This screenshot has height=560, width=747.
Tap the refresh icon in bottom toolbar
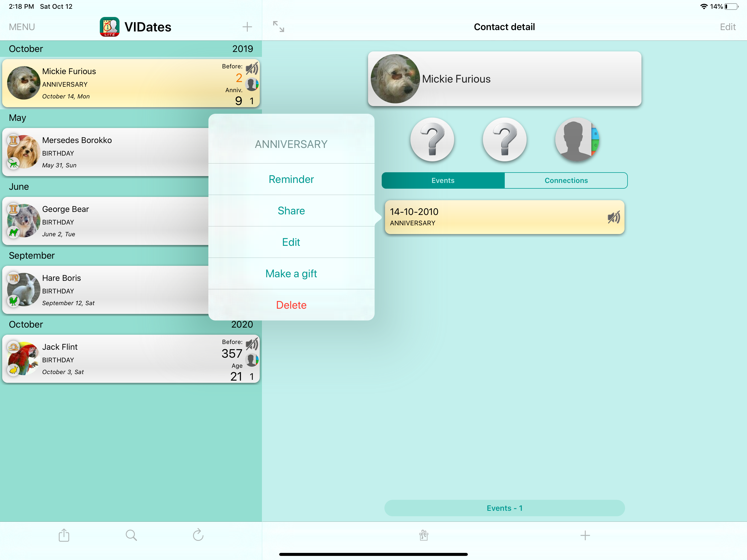pyautogui.click(x=198, y=535)
